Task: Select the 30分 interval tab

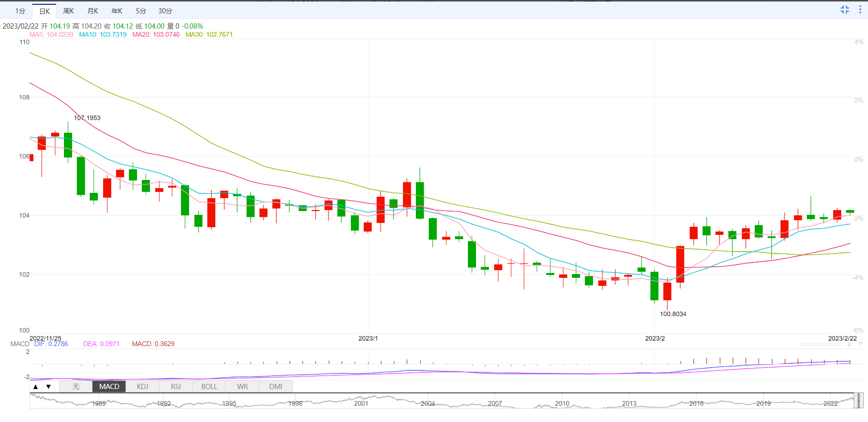Action: (x=165, y=11)
